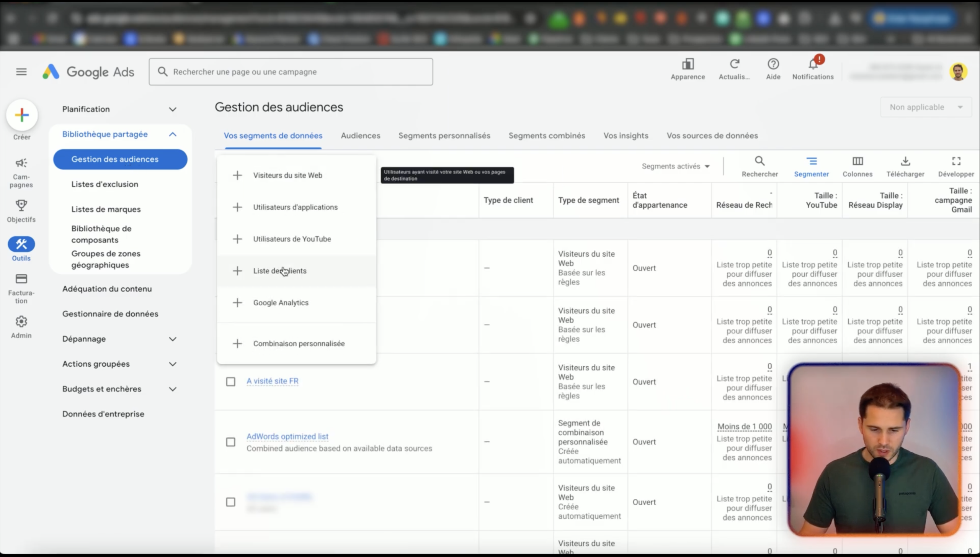Open the Notifications bell icon

(x=813, y=64)
